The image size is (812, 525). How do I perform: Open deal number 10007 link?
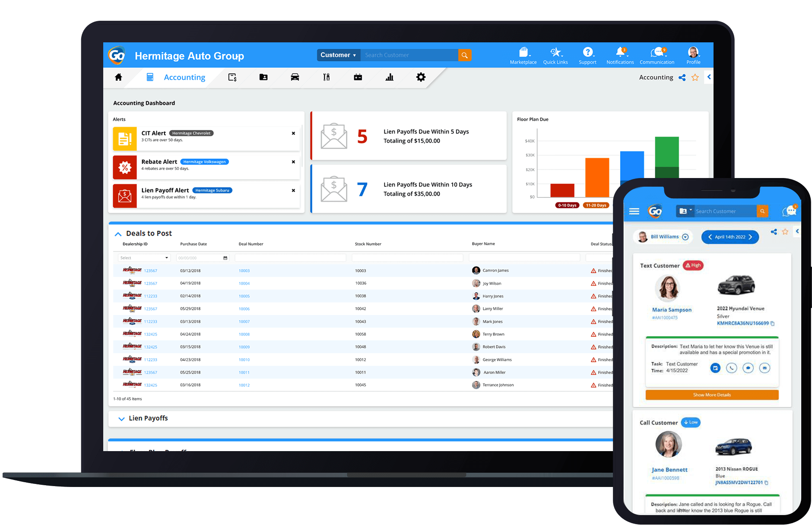tap(244, 322)
